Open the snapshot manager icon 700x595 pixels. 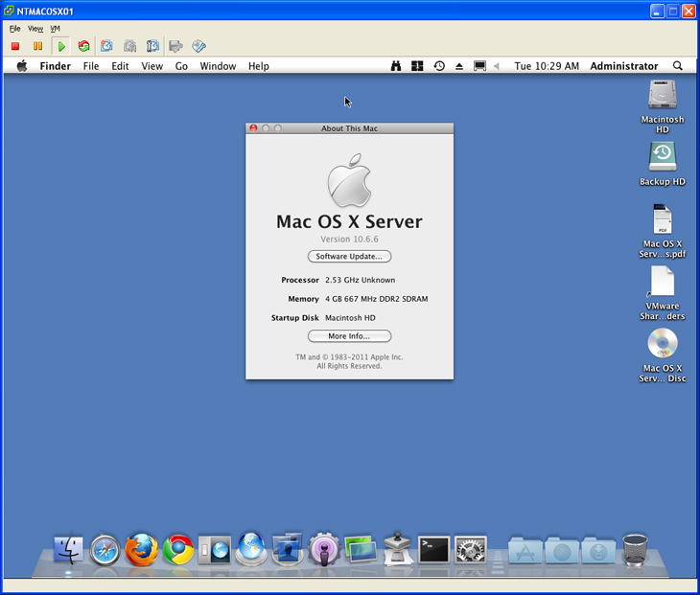[x=152, y=46]
